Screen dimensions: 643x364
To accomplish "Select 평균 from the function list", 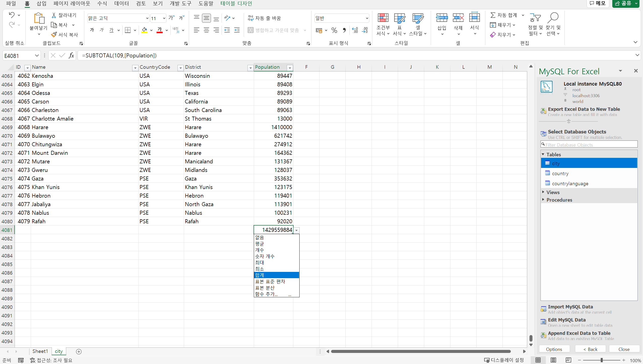I will pos(276,244).
